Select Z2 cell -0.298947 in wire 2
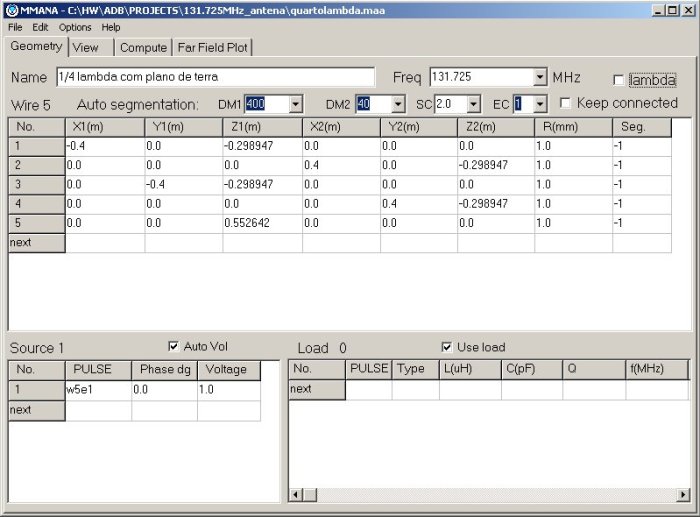The image size is (700, 517). point(496,166)
